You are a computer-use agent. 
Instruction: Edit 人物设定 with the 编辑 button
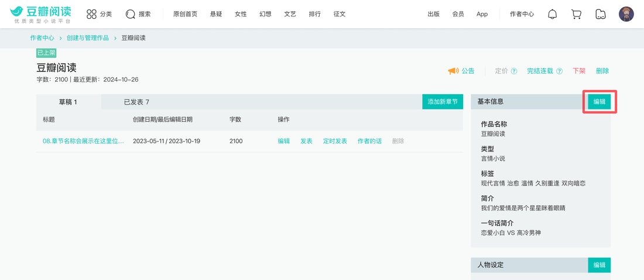pyautogui.click(x=600, y=265)
